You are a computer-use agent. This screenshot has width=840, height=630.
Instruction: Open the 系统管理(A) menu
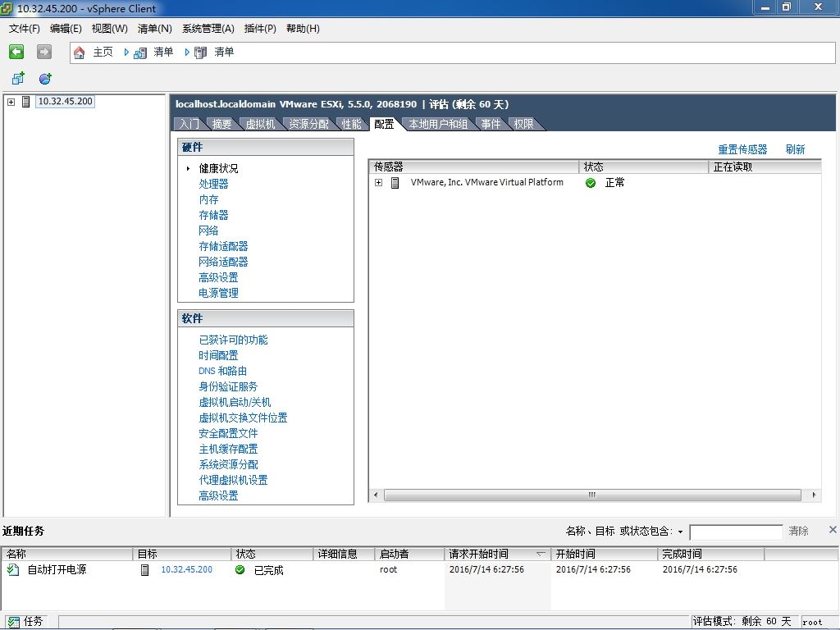(208, 29)
